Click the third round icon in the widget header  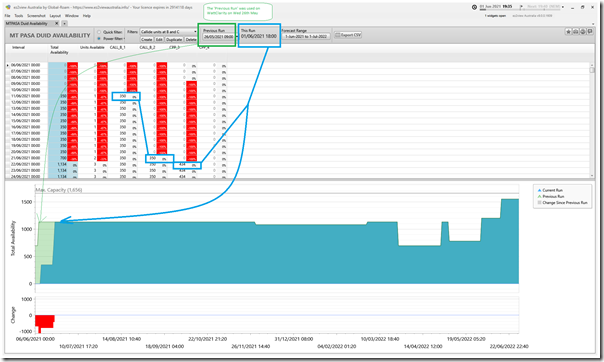coord(583,32)
